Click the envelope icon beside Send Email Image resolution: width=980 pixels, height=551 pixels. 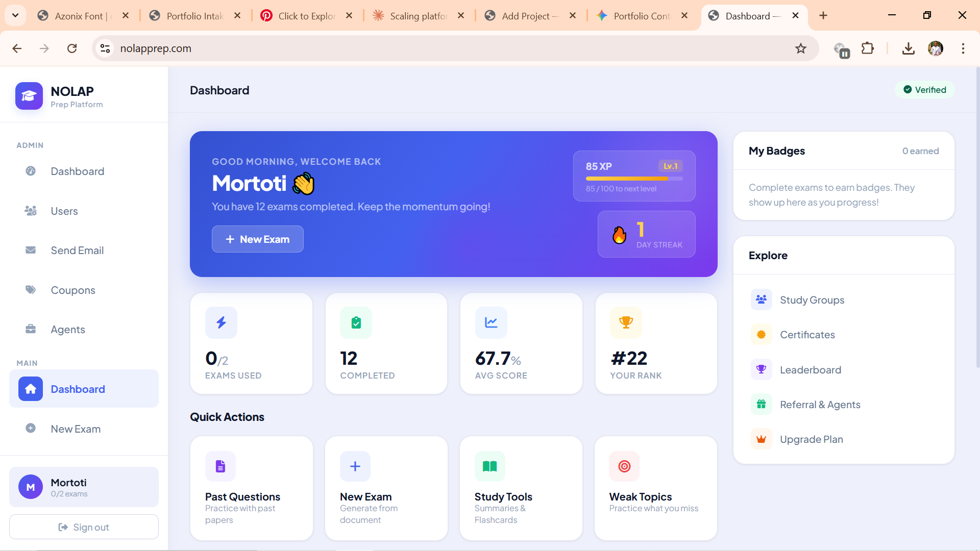(x=31, y=250)
